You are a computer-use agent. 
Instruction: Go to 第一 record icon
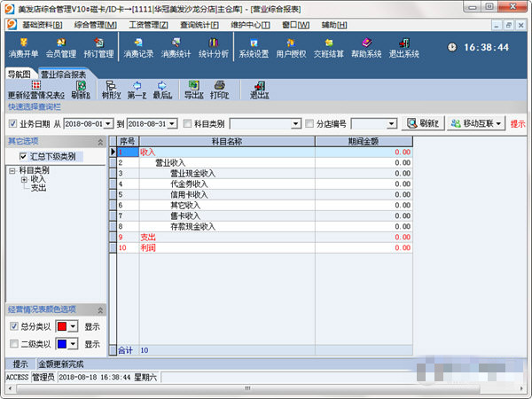pos(137,90)
